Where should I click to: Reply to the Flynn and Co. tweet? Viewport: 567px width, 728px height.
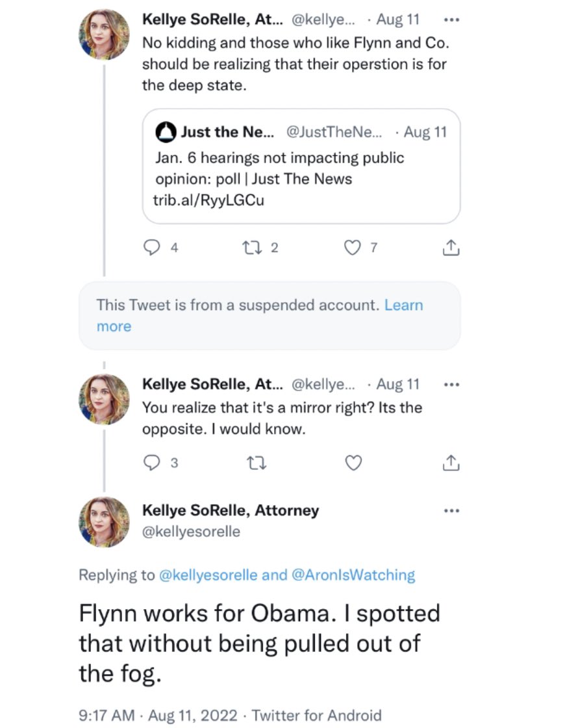coord(151,248)
